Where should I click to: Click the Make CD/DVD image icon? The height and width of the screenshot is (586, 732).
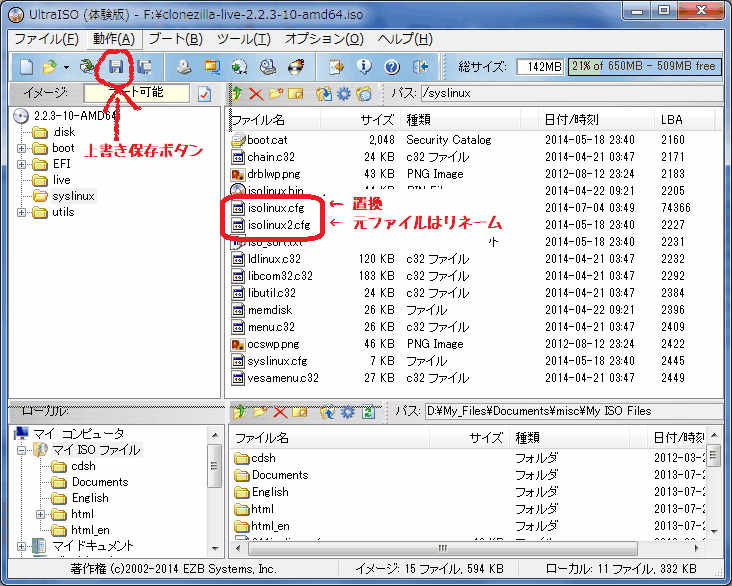[x=184, y=67]
